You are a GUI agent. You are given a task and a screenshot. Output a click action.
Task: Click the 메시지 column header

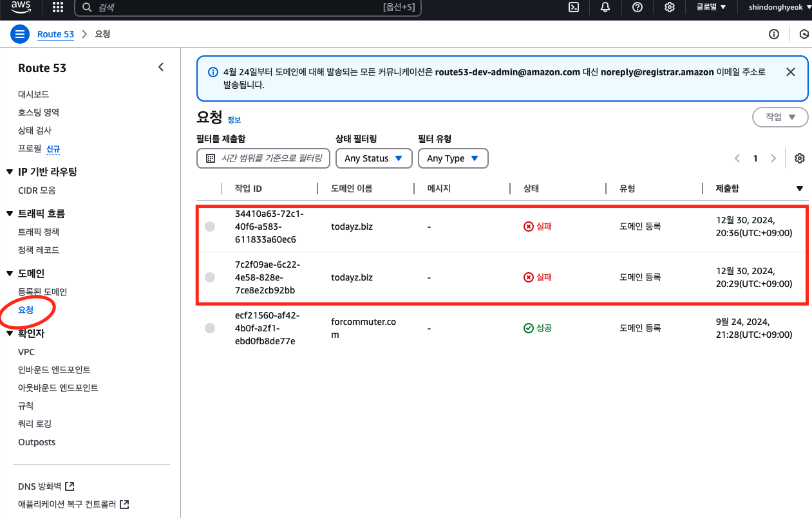tap(439, 189)
